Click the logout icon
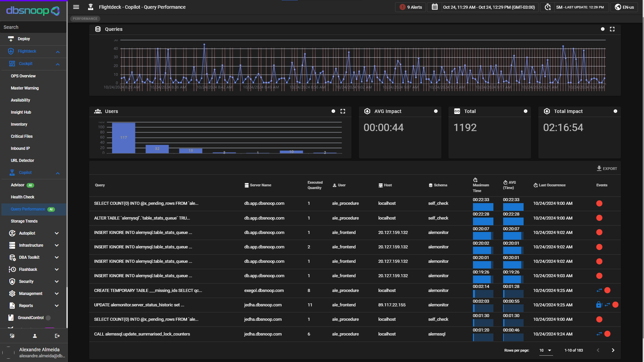Viewport: 644px width, 362px height. point(57,336)
